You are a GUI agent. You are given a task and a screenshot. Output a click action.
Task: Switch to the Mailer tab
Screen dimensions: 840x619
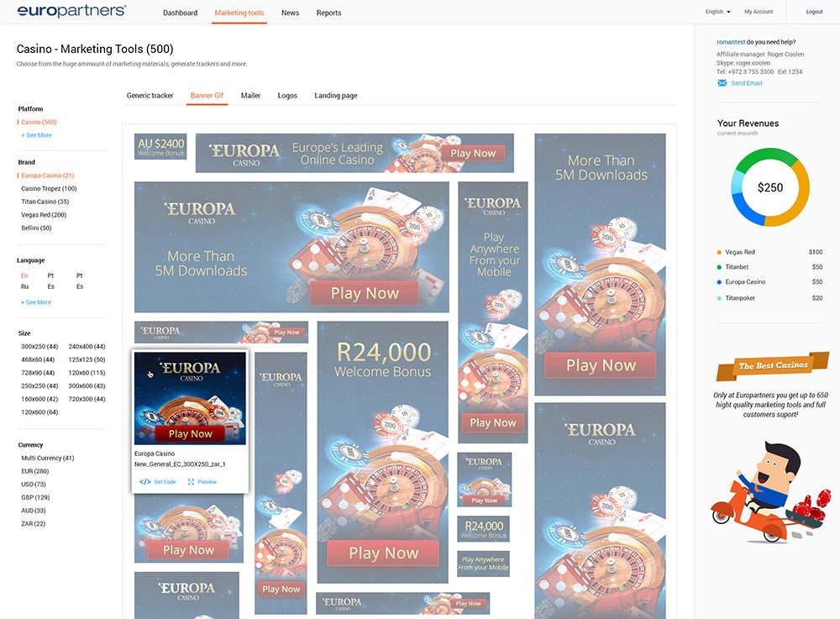click(x=250, y=96)
